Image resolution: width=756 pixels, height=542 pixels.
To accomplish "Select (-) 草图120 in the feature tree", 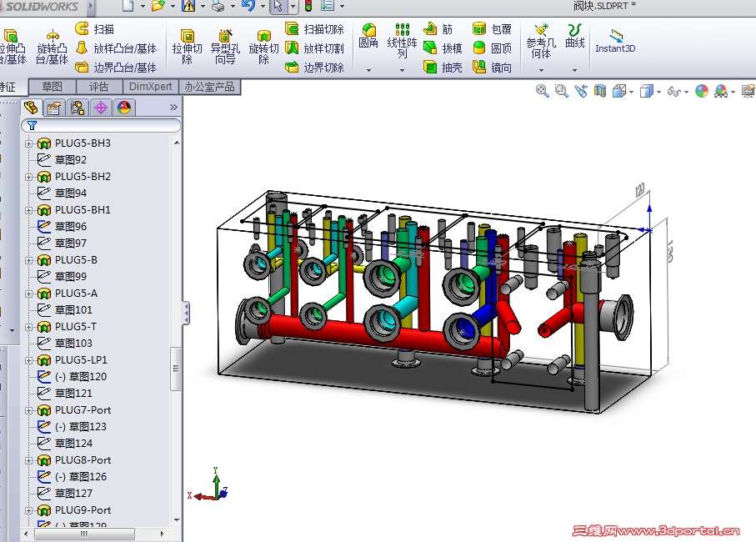I will [81, 377].
